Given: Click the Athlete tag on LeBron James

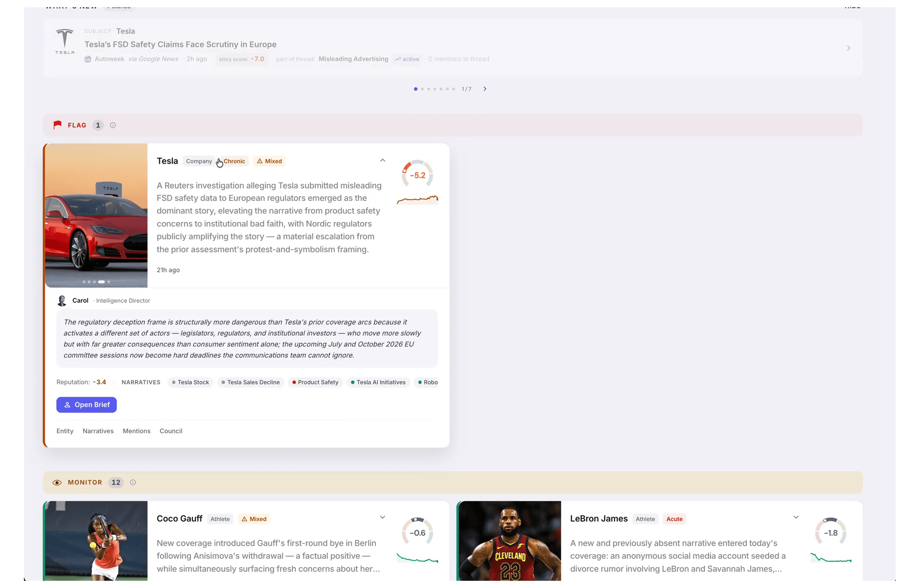Looking at the screenshot, I should tap(645, 519).
